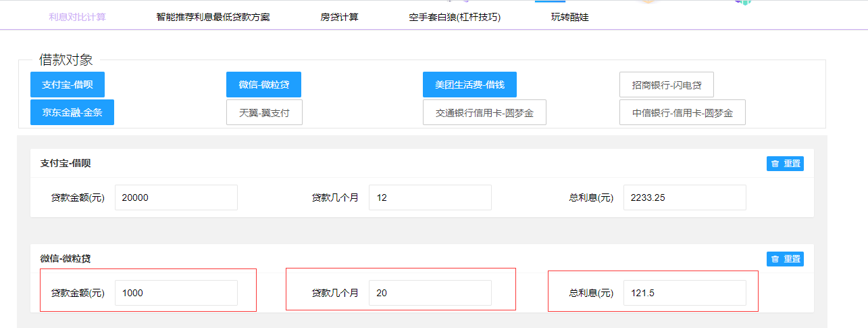The height and width of the screenshot is (328, 868).
Task: Click the 支付宝-借呗 panel title
Action: pyautogui.click(x=66, y=163)
